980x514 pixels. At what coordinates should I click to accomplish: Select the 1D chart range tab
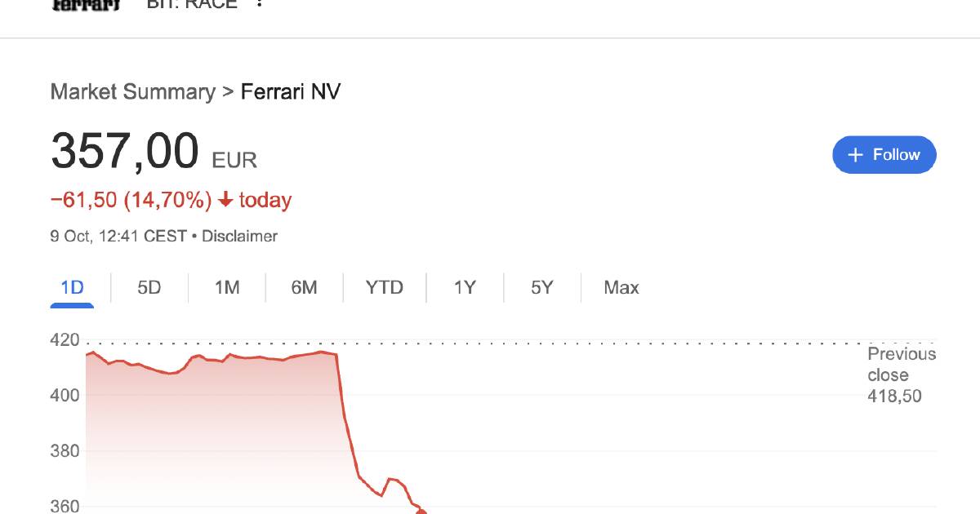click(x=72, y=287)
